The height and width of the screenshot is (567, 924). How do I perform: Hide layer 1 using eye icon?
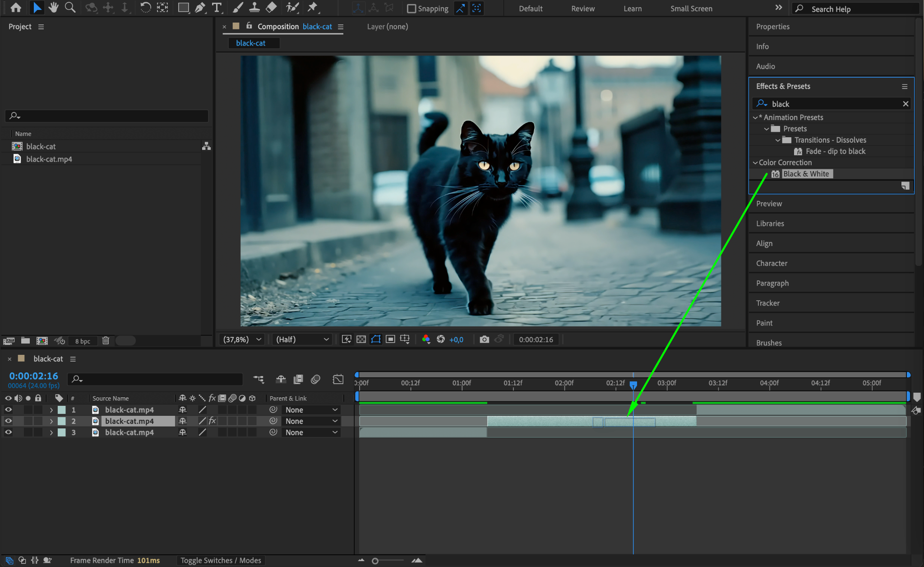(x=8, y=410)
